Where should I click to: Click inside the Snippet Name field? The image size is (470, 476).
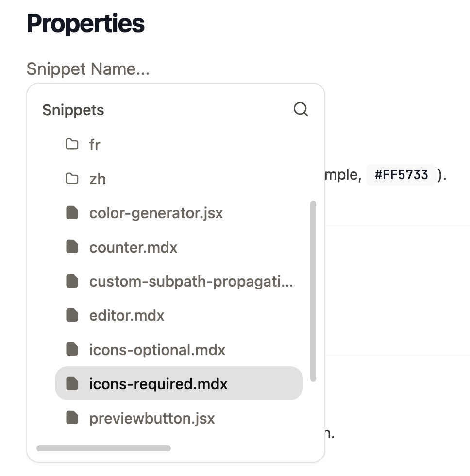click(89, 69)
